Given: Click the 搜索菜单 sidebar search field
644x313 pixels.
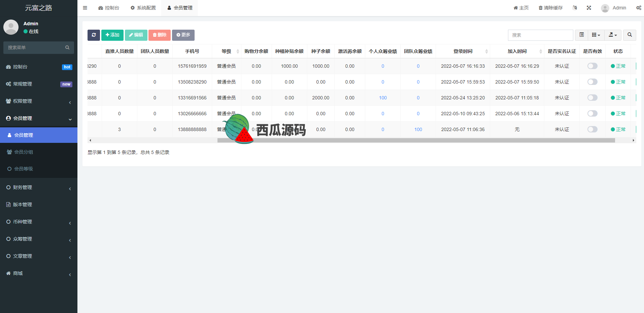Looking at the screenshot, I should click(x=34, y=48).
